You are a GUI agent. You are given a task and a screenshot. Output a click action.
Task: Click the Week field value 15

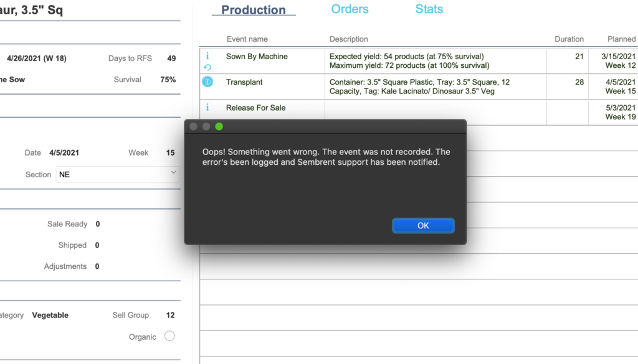coord(170,152)
